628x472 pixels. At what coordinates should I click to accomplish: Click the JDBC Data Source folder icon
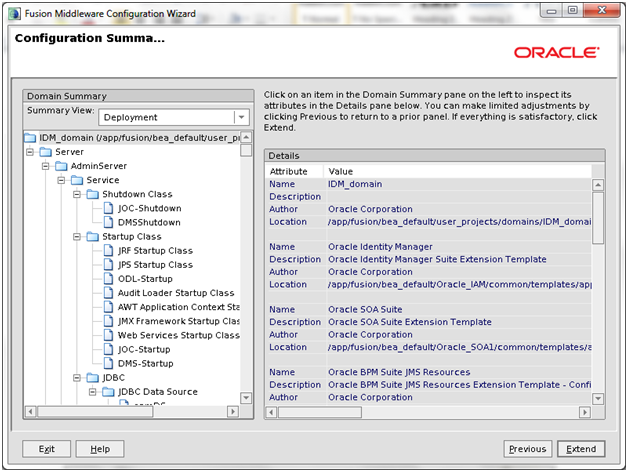pos(108,391)
